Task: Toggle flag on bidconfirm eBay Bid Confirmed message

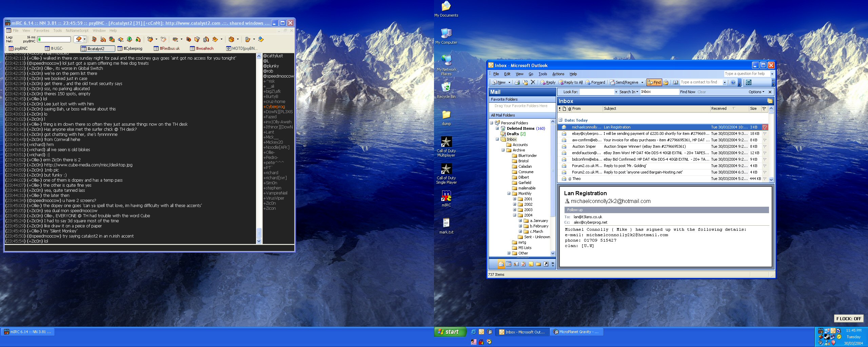Action: click(x=765, y=160)
